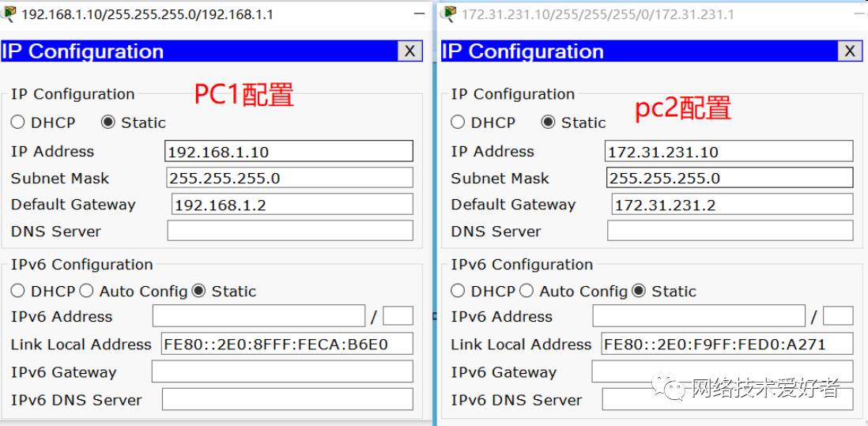Select Static radio for PC1 IPv4

click(108, 123)
